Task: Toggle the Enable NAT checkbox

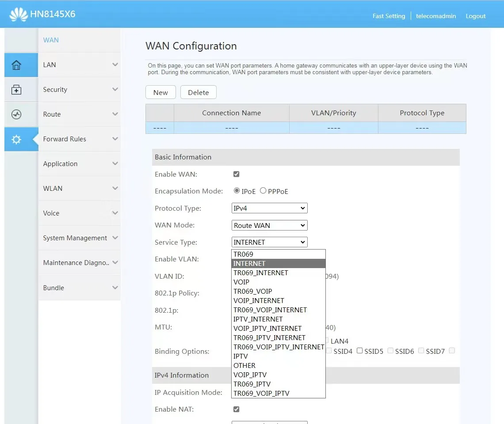Action: [236, 409]
